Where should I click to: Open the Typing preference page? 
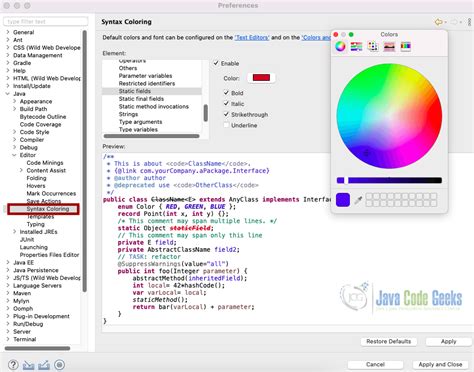35,224
